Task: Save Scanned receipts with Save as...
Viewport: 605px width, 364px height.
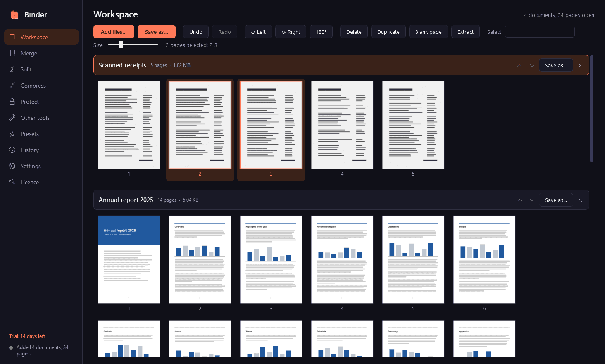Action: click(x=556, y=65)
